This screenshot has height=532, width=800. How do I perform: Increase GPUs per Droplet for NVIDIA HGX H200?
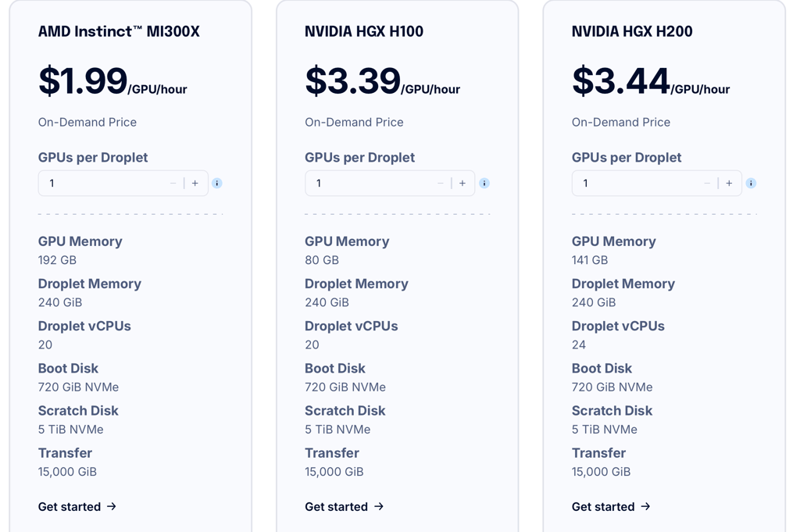tap(729, 183)
